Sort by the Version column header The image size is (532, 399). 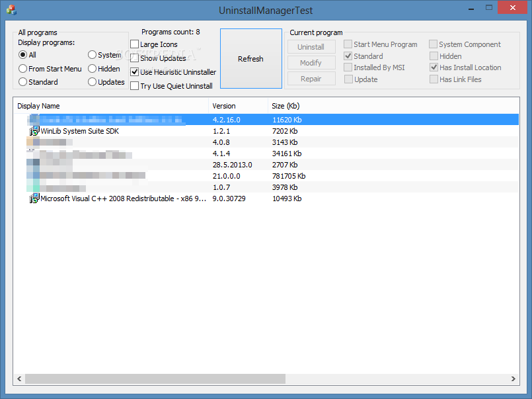[x=238, y=106]
